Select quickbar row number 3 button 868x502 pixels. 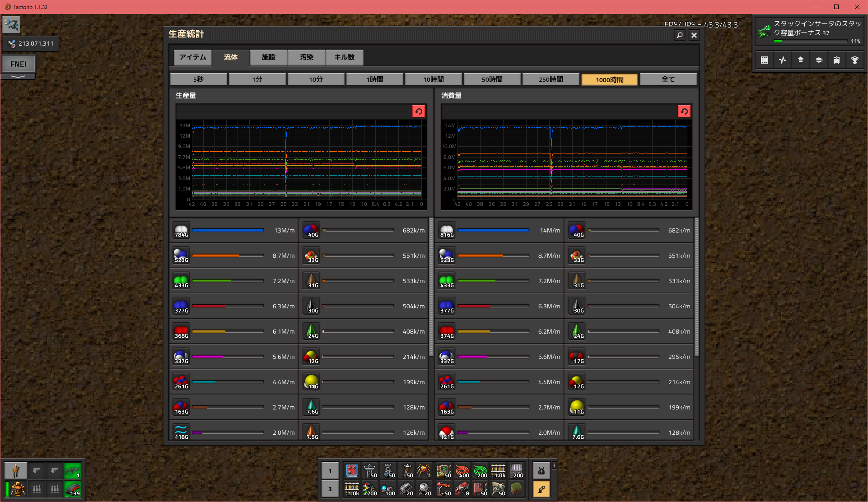[330, 489]
